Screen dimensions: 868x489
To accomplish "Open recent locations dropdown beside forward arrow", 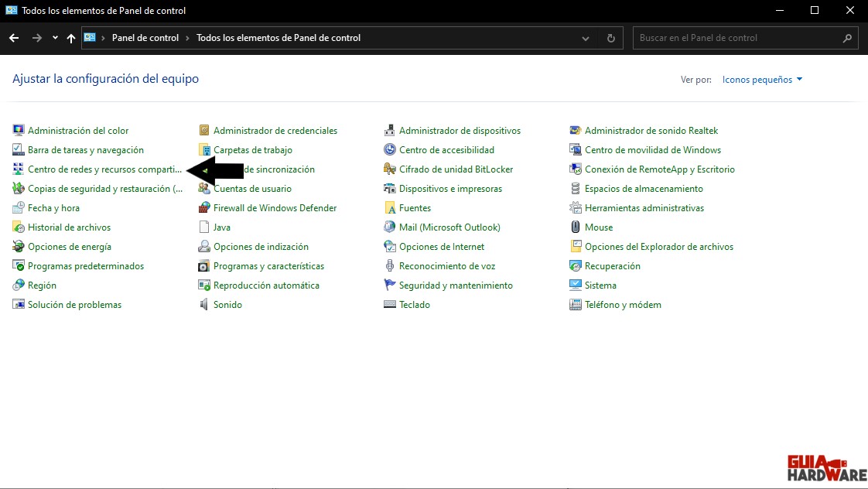I will (54, 37).
